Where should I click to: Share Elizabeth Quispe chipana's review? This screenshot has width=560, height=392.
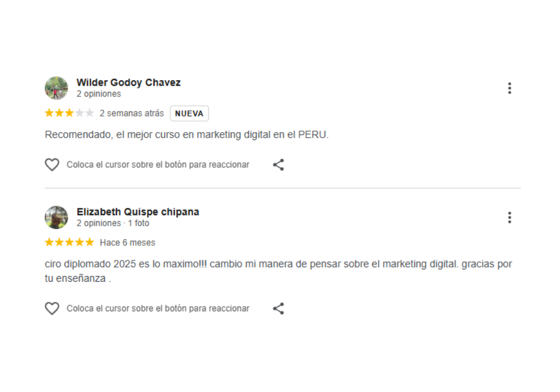pos(278,309)
